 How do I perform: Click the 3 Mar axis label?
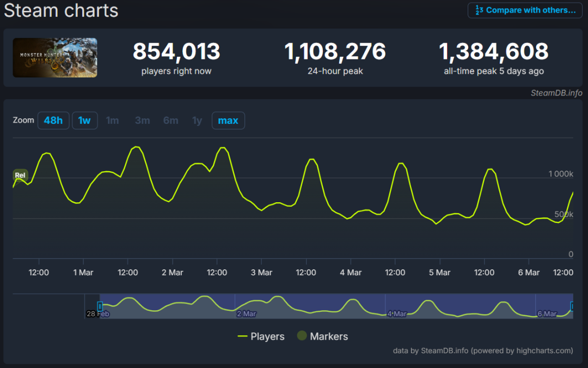click(x=261, y=273)
